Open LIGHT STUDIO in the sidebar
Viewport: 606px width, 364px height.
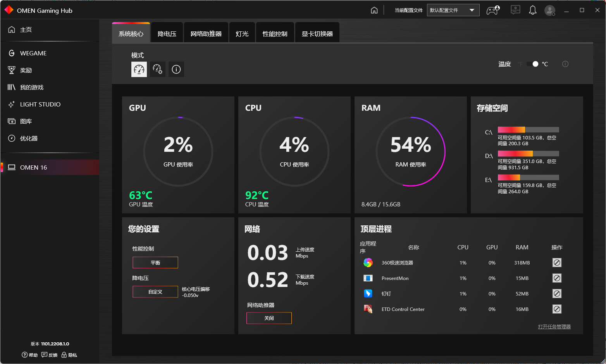point(50,104)
